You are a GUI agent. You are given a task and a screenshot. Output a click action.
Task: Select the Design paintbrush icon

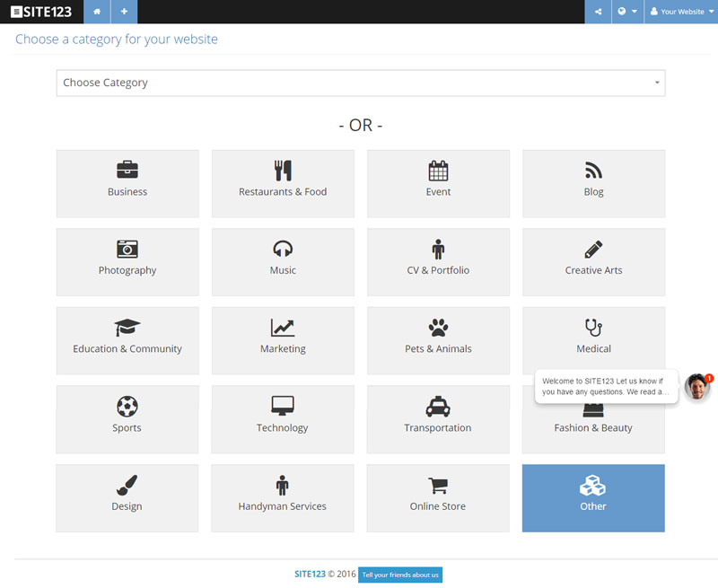point(127,485)
